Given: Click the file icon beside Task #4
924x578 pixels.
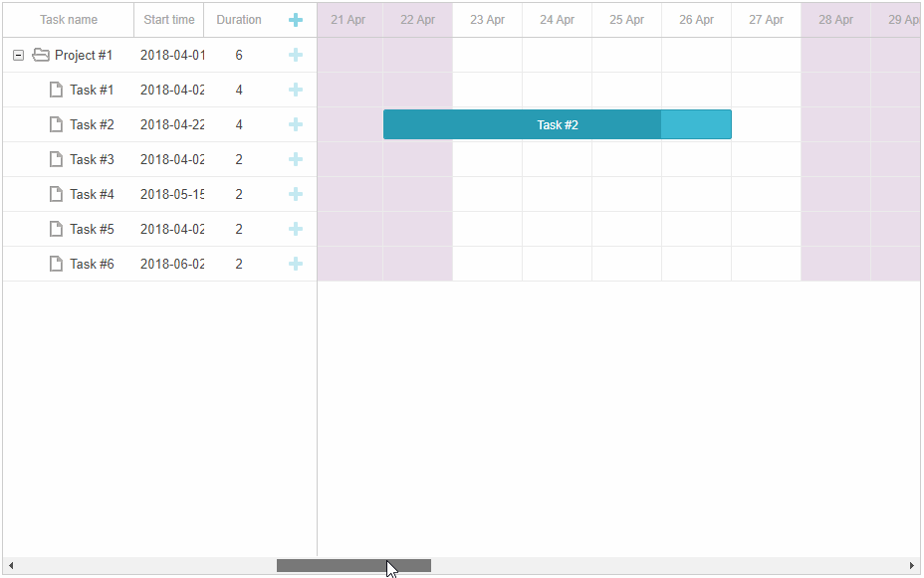Looking at the screenshot, I should 56,194.
